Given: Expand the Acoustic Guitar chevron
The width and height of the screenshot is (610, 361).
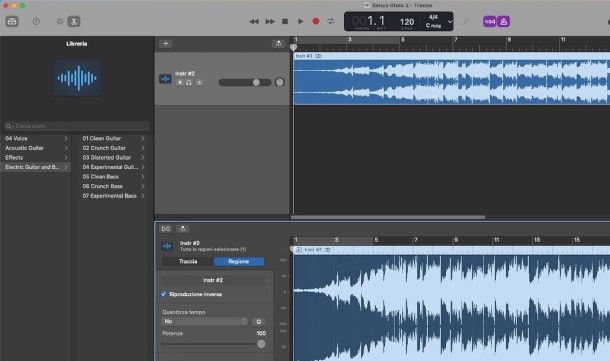Looking at the screenshot, I should click(x=66, y=148).
